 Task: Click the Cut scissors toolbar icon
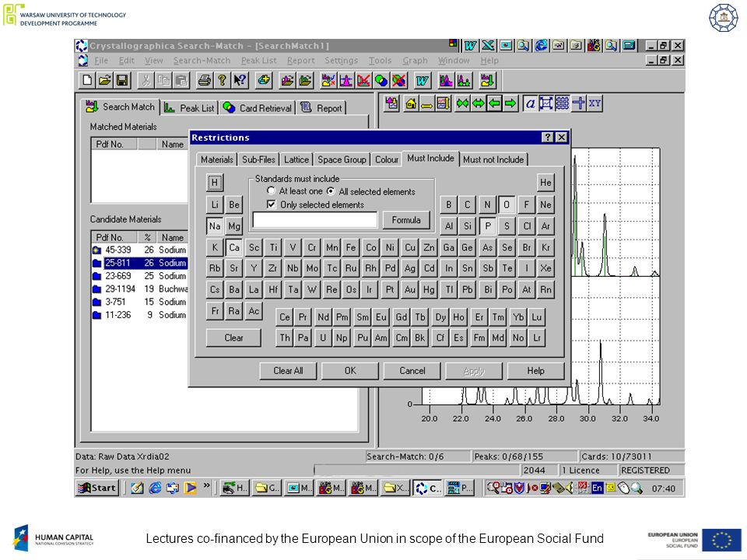(146, 80)
